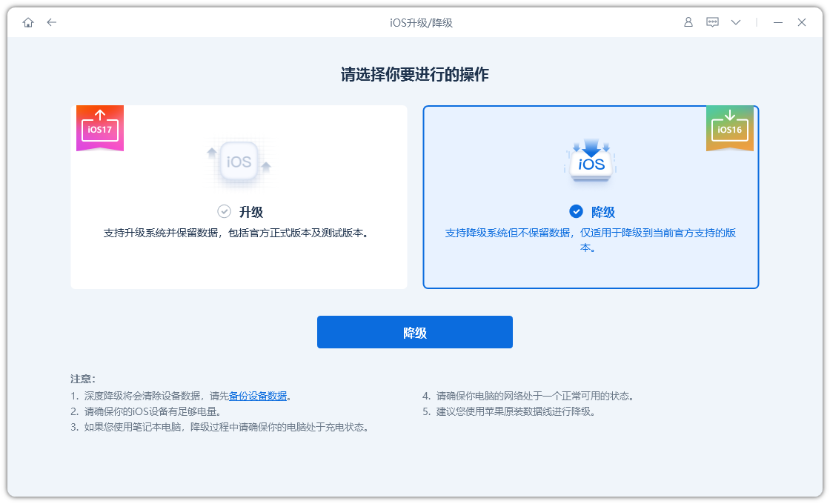Click the Home icon in the title bar
The image size is (830, 504).
pos(28,22)
